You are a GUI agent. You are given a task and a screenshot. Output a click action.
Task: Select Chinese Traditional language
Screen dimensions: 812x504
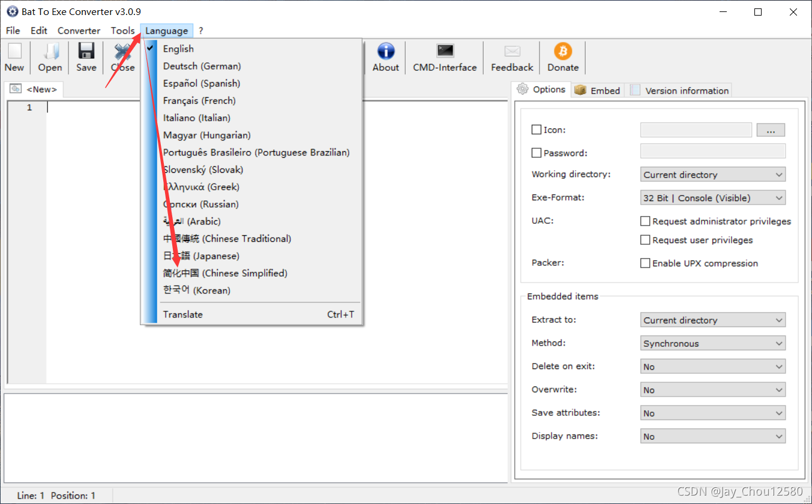[x=251, y=239]
